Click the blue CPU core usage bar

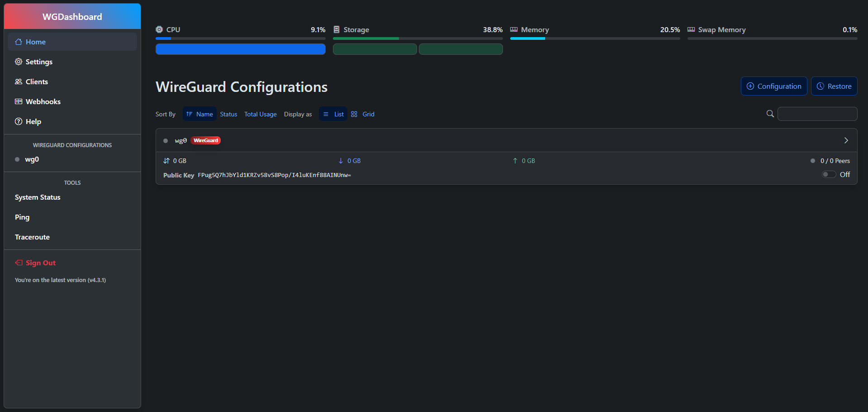(241, 49)
